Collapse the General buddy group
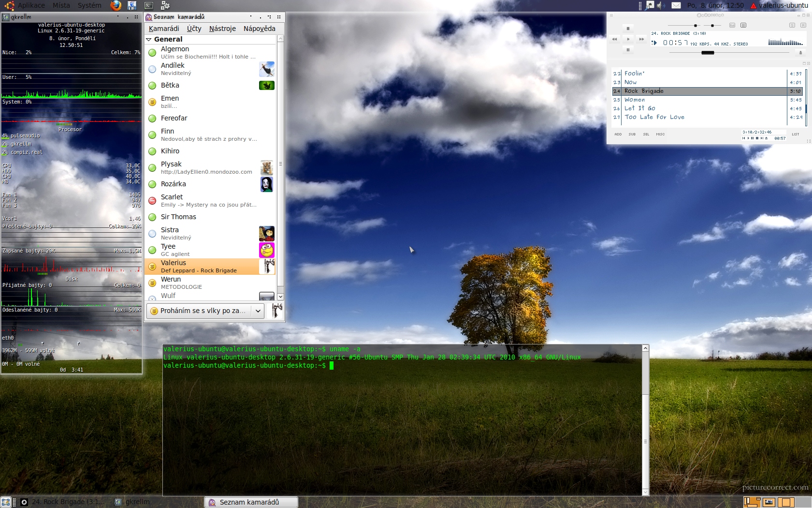 [x=149, y=39]
